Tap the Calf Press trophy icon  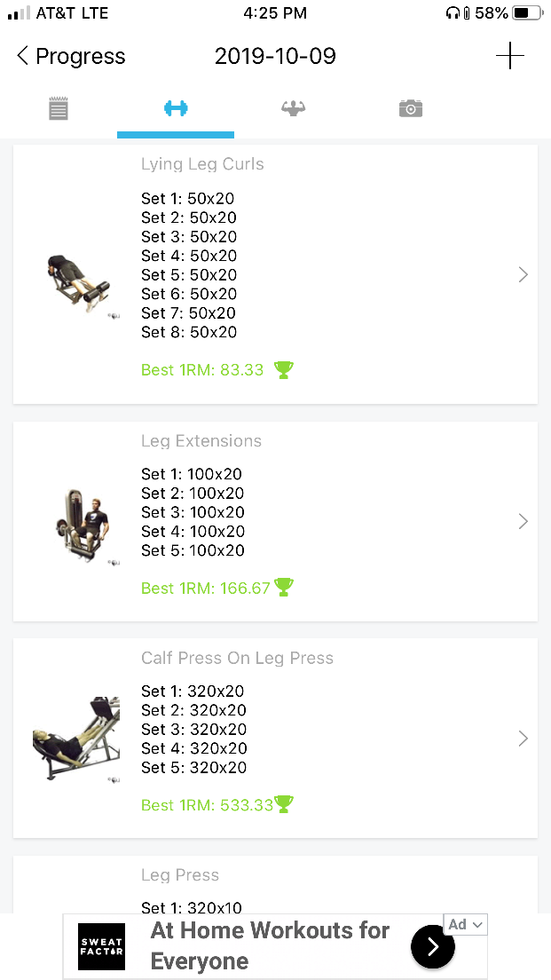click(284, 804)
